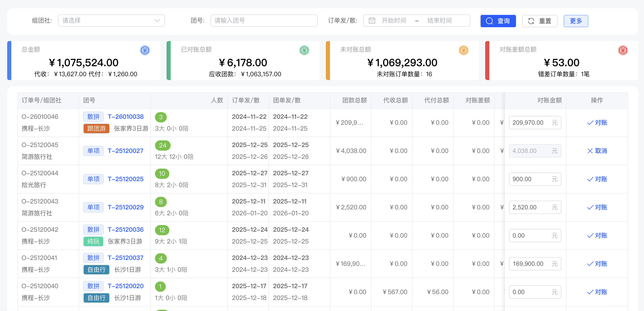
Task: Click the red yen icon on 对账差额总额 card
Action: coord(623,50)
